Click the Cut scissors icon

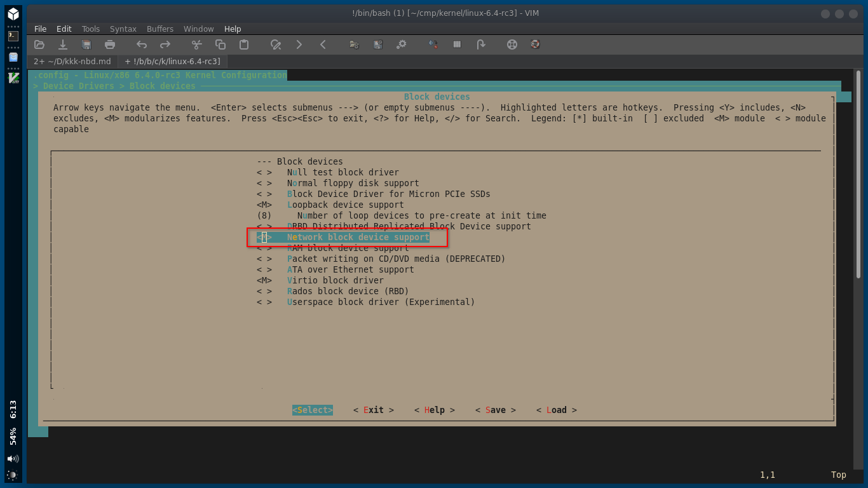(197, 44)
